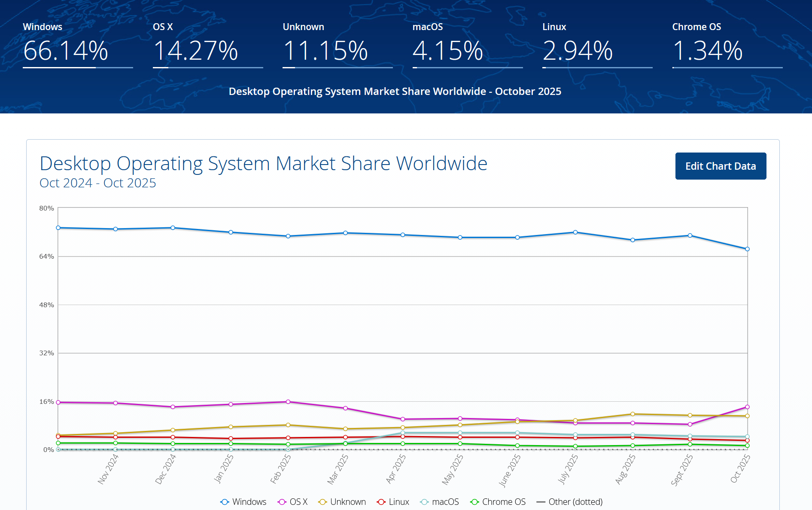Viewport: 812px width, 510px height.
Task: Click the Windows data point for July 2025
Action: 575,232
